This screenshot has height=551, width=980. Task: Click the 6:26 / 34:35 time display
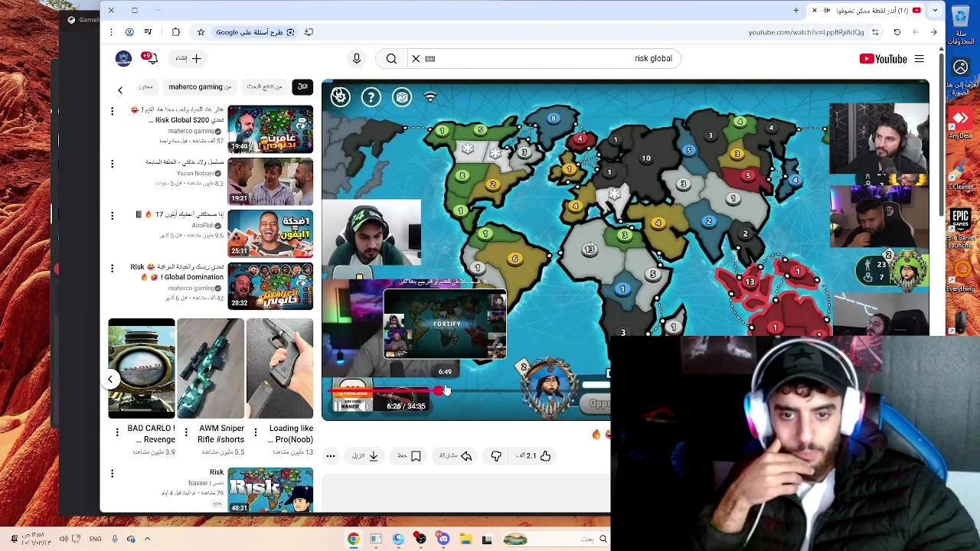pos(406,406)
